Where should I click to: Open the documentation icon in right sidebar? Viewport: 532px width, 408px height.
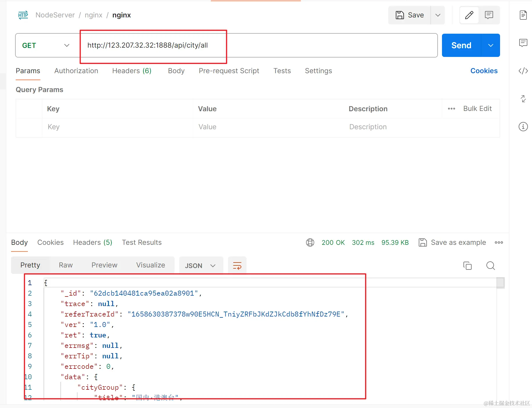pos(523,15)
